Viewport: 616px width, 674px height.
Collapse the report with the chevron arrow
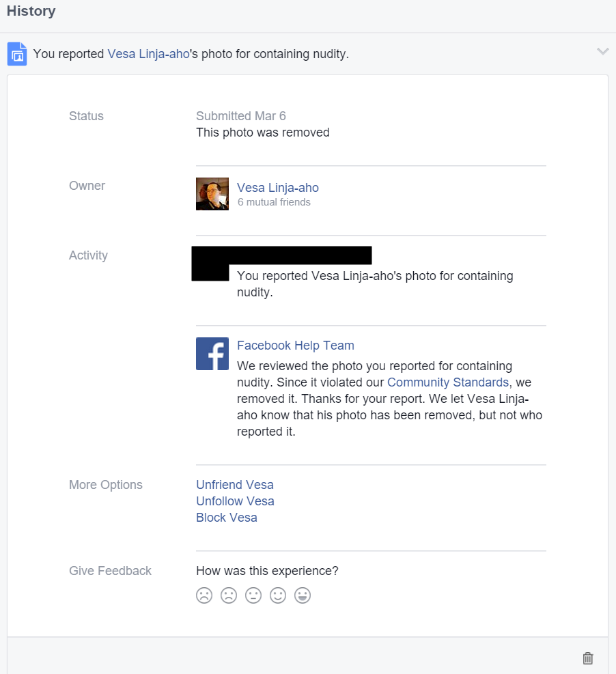pos(602,52)
